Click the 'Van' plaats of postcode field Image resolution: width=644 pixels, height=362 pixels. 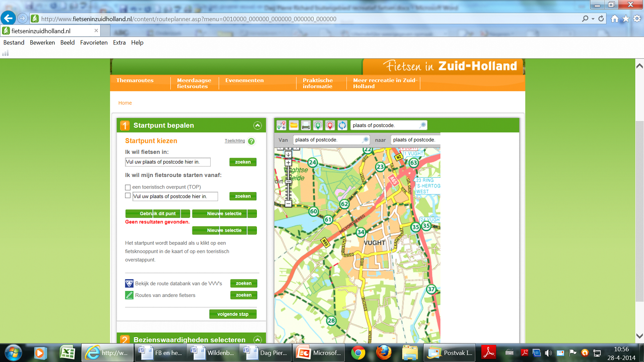pos(327,140)
